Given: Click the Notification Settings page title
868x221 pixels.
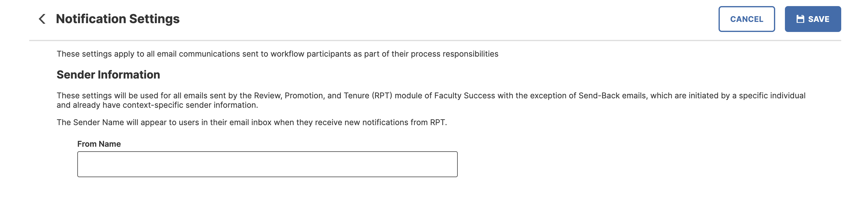Looking at the screenshot, I should click(117, 19).
